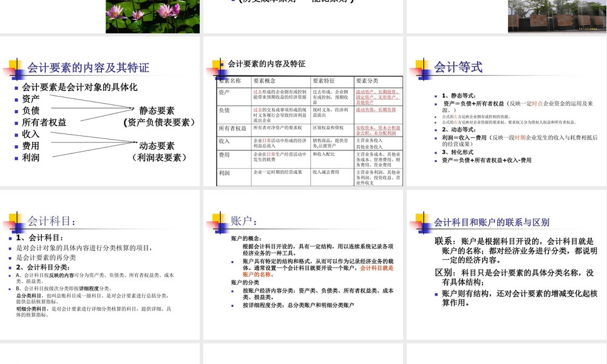Click the bullet 1、会计科目:
This screenshot has height=364, width=607.
[39, 238]
